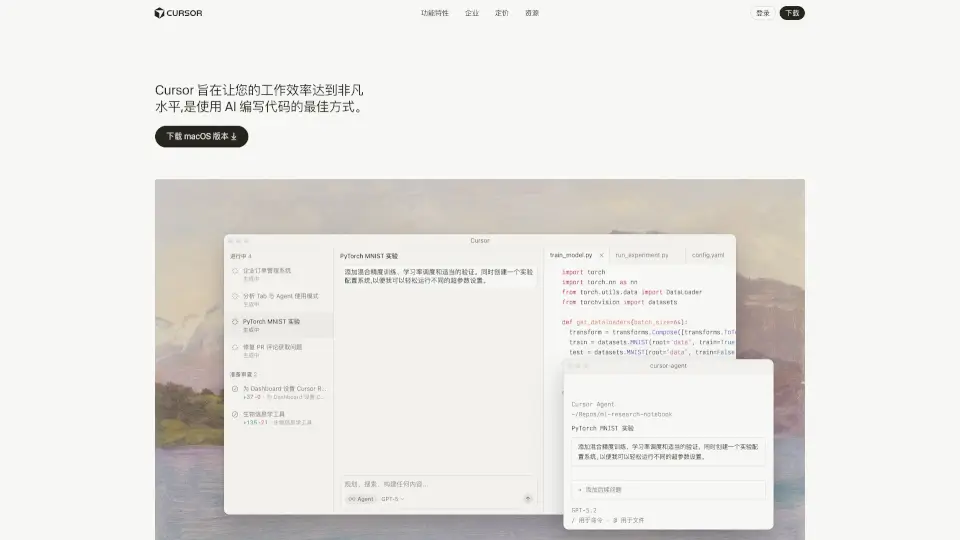Open the GPT-5 model dropdown
The width and height of the screenshot is (960, 540).
point(393,498)
